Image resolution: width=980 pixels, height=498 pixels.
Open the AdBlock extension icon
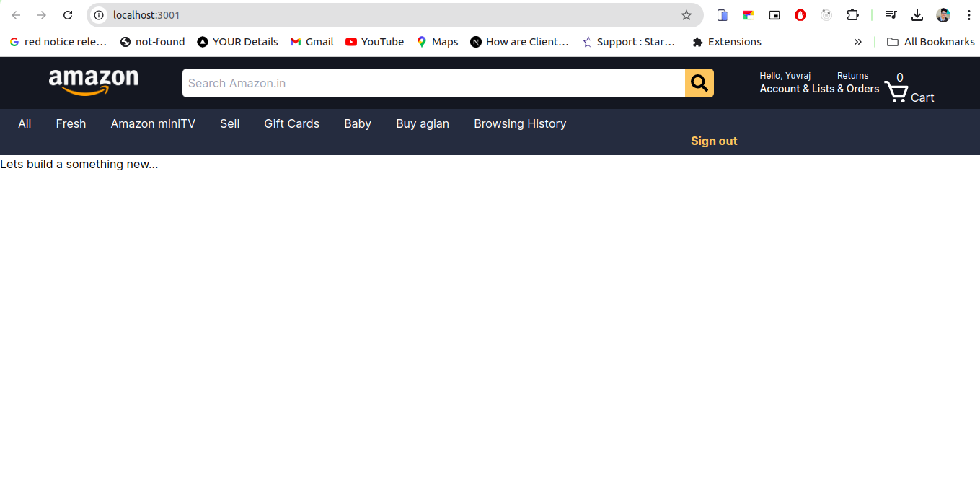[800, 14]
